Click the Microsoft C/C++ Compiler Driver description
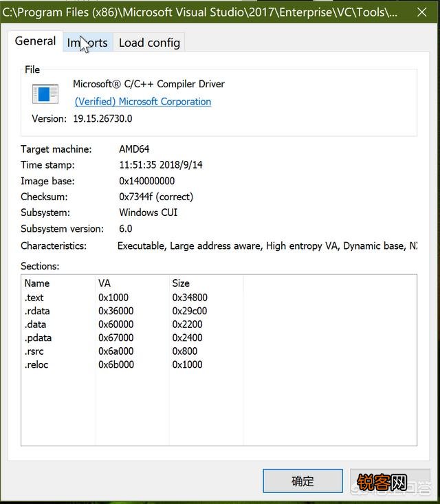Viewport: 440px width, 504px height. [148, 84]
